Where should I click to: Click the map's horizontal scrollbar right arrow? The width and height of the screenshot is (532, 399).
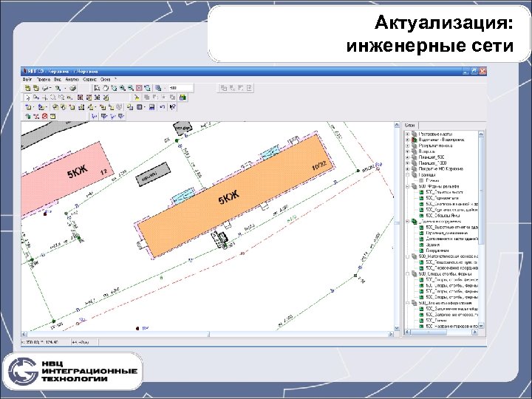pyautogui.click(x=390, y=334)
